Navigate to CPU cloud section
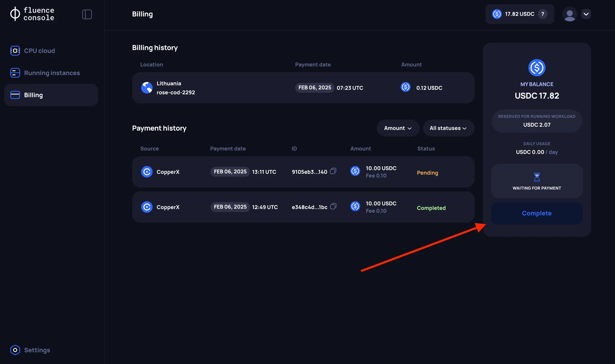This screenshot has height=364, width=615. point(39,50)
